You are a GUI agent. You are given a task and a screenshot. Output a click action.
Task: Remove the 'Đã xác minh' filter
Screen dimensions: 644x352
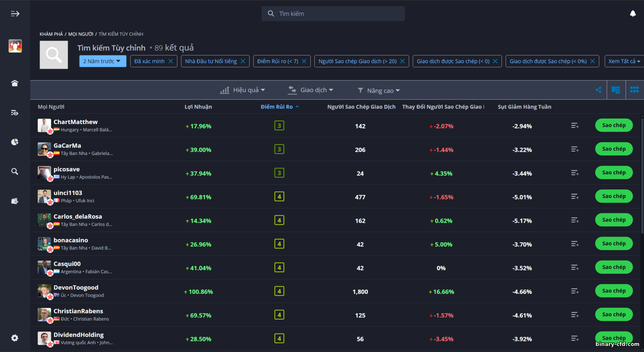coord(170,61)
